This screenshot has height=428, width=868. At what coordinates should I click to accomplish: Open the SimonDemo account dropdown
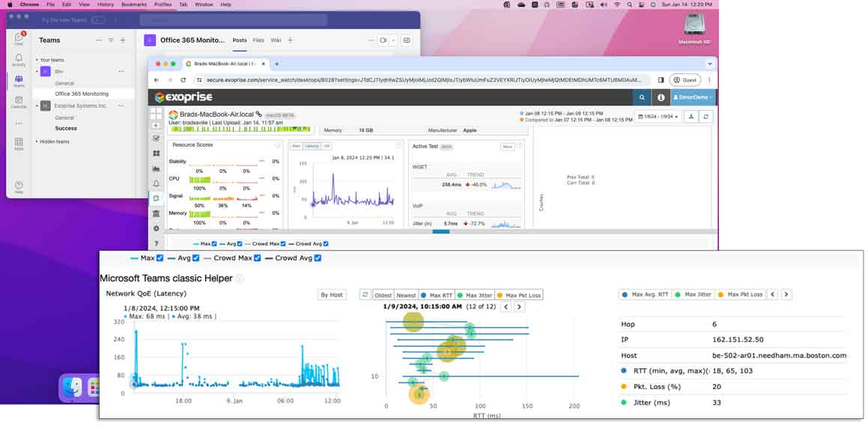click(x=693, y=97)
